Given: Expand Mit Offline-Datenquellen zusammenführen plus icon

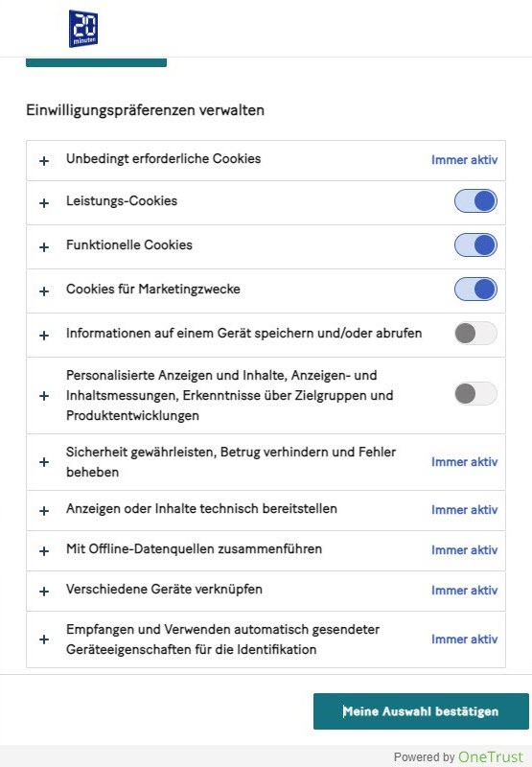Looking at the screenshot, I should click(44, 550).
